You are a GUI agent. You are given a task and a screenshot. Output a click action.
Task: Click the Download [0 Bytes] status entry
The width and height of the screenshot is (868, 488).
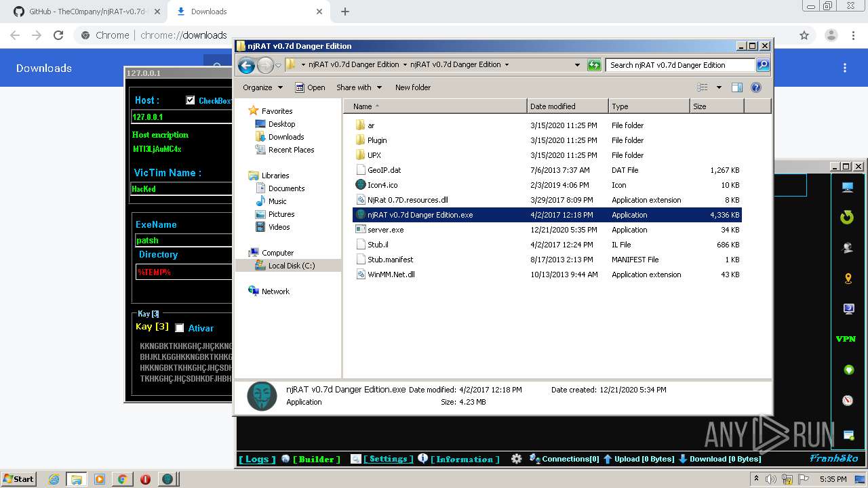pyautogui.click(x=720, y=459)
